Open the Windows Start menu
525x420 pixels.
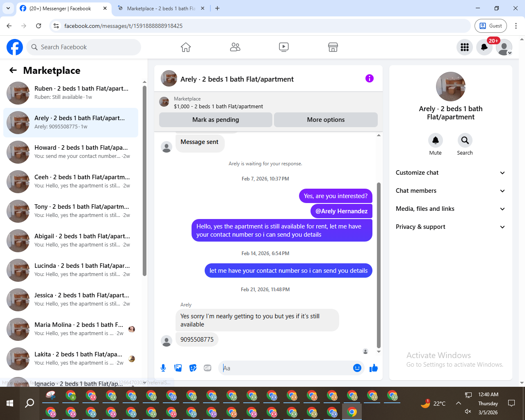coord(10,403)
